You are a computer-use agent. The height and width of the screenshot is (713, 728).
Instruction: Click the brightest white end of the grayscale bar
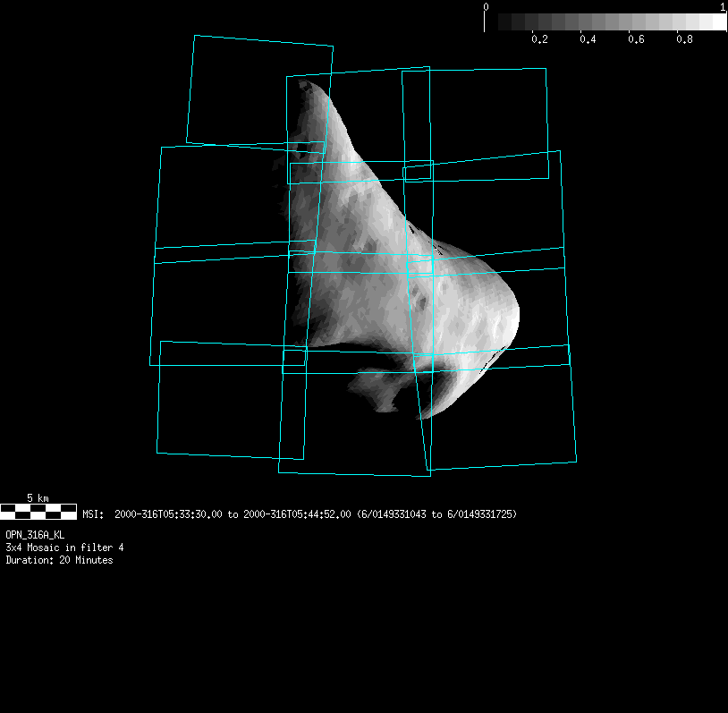click(x=718, y=22)
